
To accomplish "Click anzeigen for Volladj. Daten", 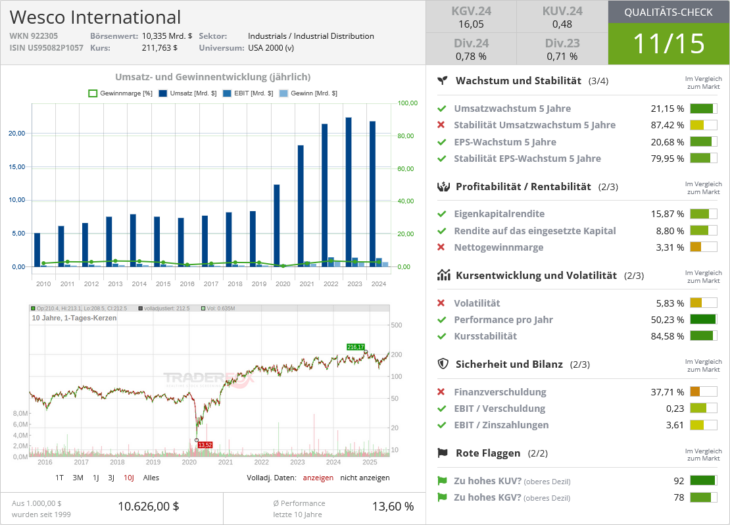I will click(318, 478).
